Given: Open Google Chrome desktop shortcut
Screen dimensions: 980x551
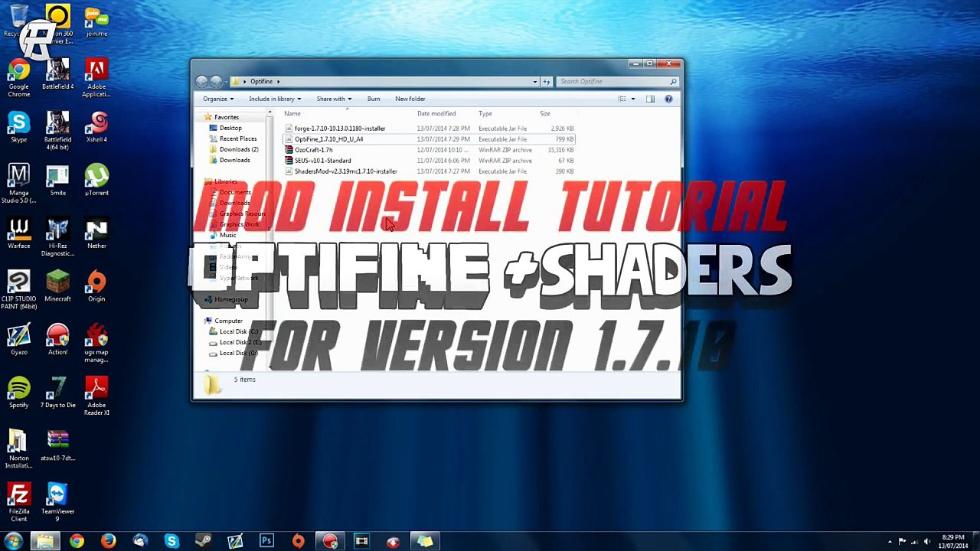Looking at the screenshot, I should pos(19,79).
